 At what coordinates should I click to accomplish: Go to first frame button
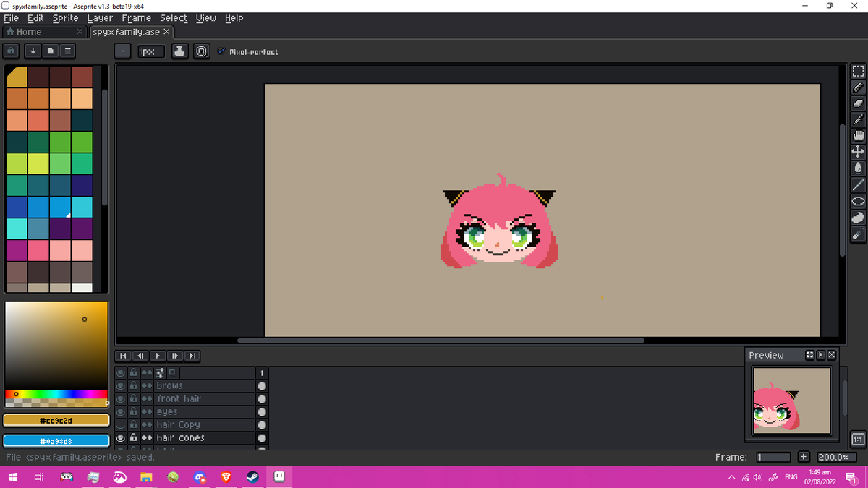pyautogui.click(x=123, y=356)
